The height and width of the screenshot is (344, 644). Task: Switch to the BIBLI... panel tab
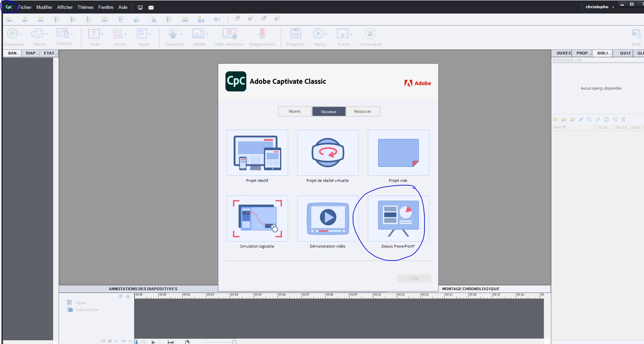tap(602, 53)
